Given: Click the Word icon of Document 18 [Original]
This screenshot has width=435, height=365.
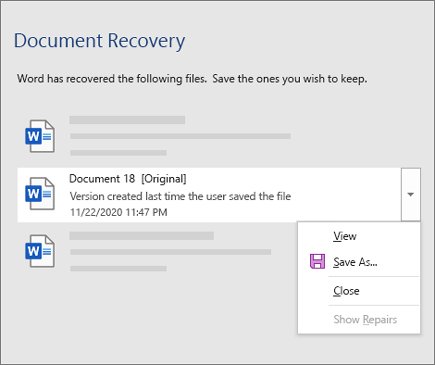Looking at the screenshot, I should (40, 194).
